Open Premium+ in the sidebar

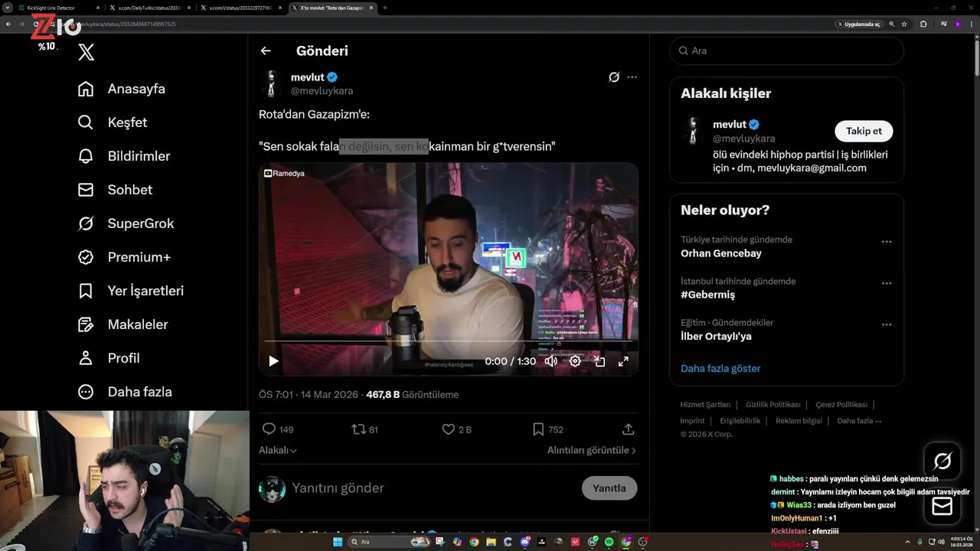pos(124,257)
